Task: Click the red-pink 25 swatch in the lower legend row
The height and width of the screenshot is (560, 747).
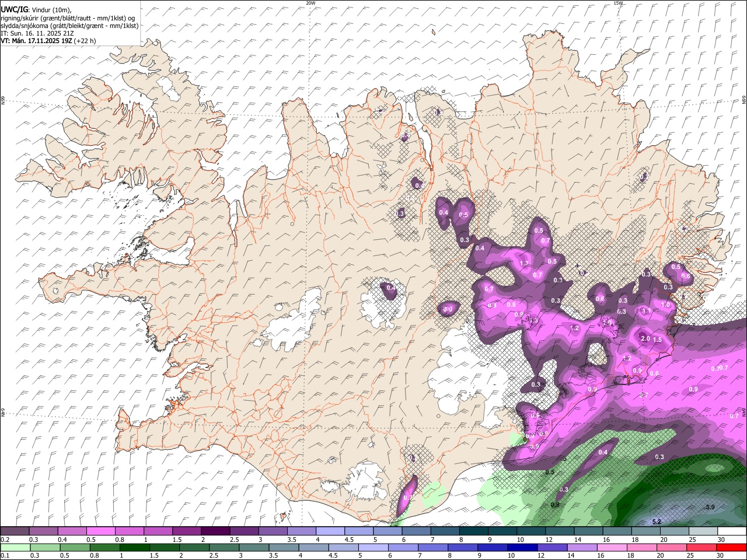Action: point(701,547)
